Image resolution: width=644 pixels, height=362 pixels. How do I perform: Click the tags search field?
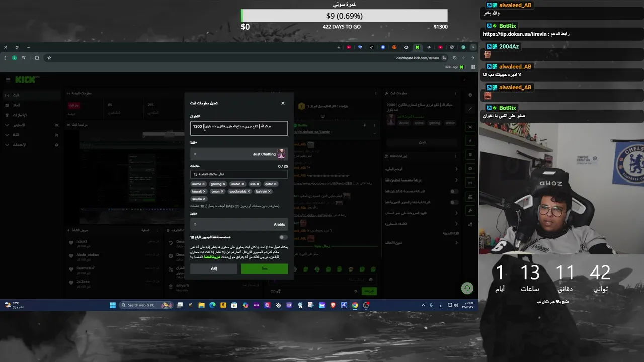point(239,174)
